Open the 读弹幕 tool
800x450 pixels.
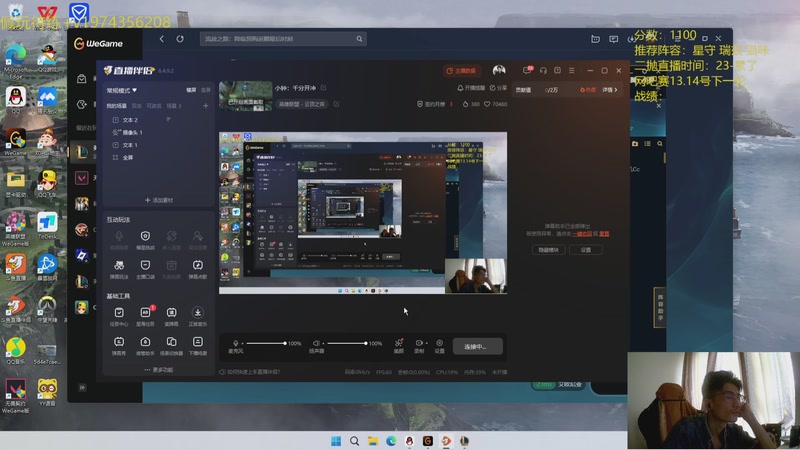171,316
